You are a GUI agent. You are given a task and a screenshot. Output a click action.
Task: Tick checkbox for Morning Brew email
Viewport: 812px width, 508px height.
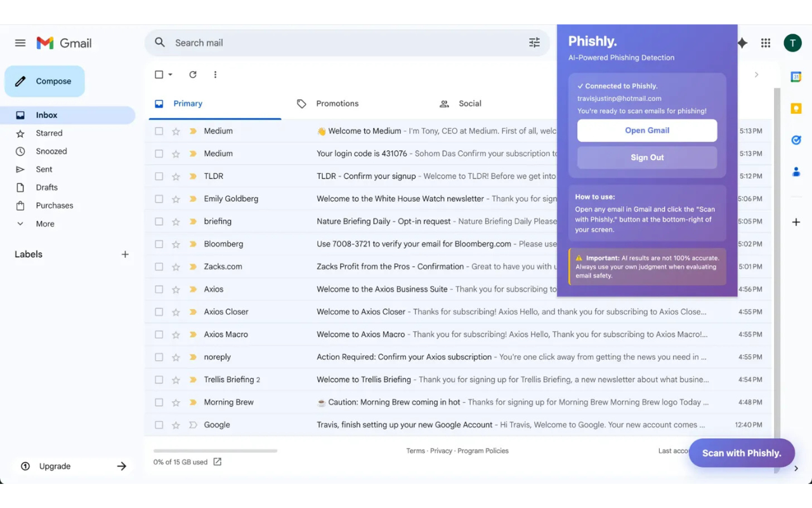coord(159,403)
